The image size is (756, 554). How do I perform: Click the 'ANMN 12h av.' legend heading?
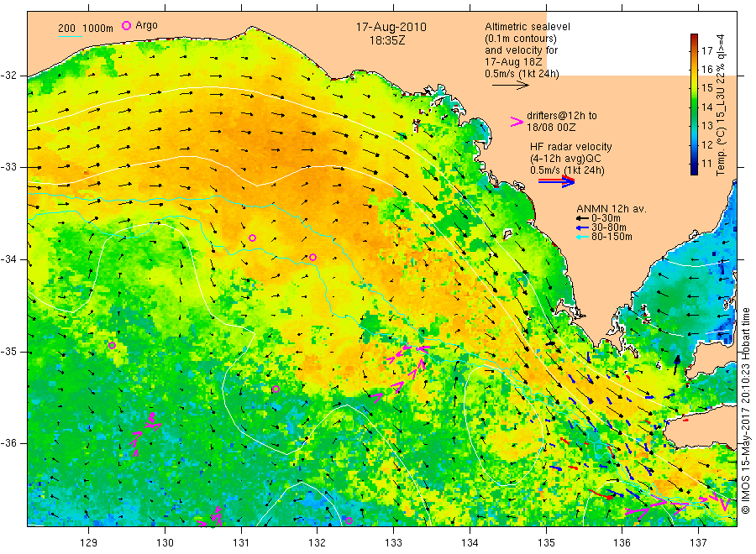pos(612,209)
